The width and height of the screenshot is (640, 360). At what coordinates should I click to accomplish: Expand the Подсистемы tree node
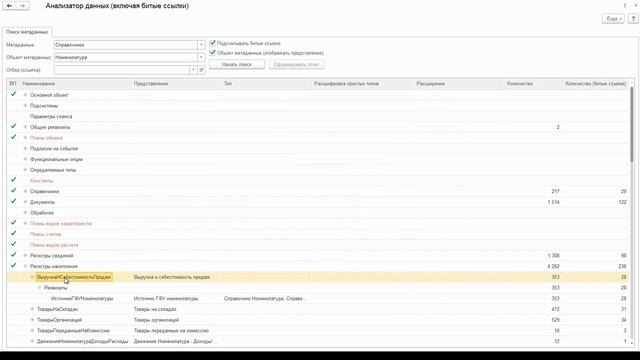pos(25,105)
